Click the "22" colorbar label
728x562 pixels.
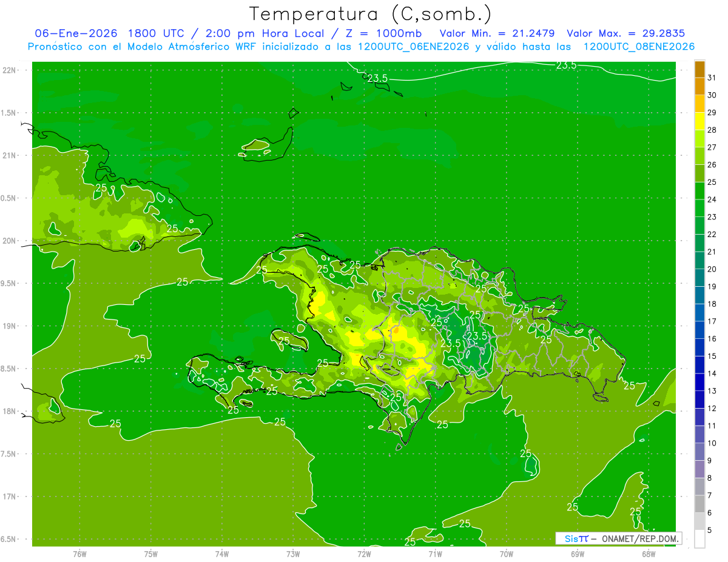tap(712, 235)
